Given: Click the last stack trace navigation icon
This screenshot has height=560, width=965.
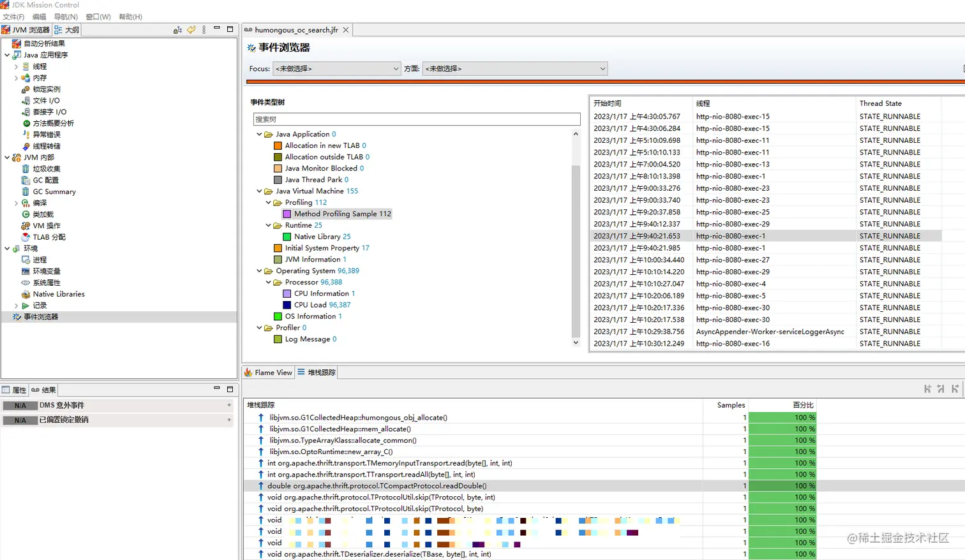Looking at the screenshot, I should 955,388.
